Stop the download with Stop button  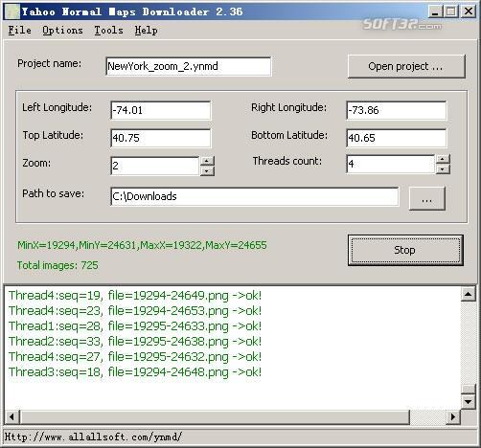point(405,250)
